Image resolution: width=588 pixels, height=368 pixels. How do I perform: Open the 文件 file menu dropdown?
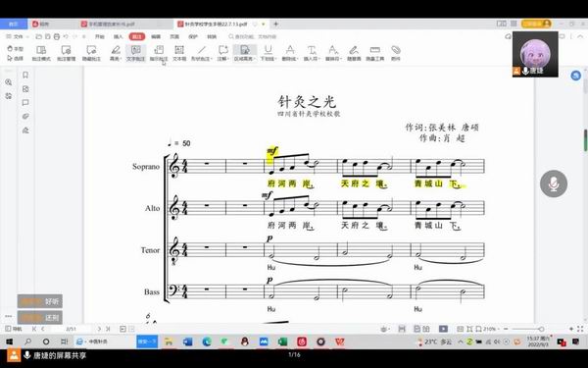point(18,37)
